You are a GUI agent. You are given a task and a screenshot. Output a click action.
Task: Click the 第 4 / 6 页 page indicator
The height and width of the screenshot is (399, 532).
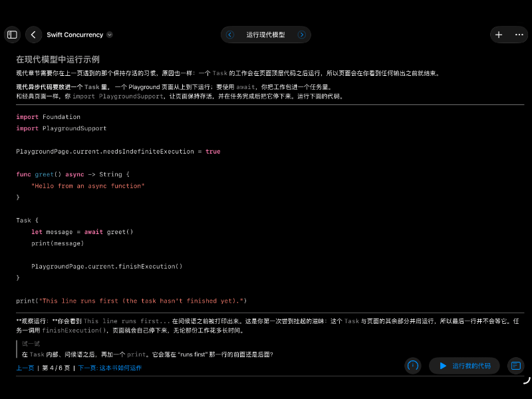[x=56, y=368]
